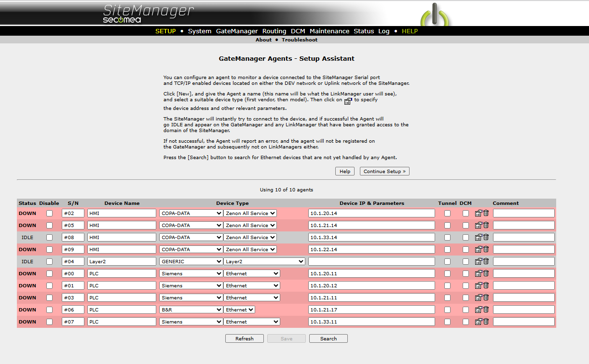Open the Log menu
The width and height of the screenshot is (589, 364).
point(384,31)
